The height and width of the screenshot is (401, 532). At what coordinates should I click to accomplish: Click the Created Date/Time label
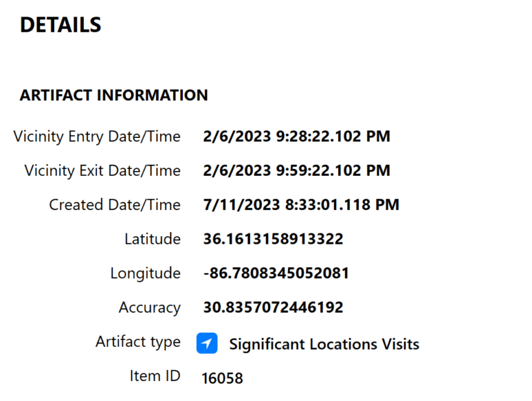click(x=114, y=205)
